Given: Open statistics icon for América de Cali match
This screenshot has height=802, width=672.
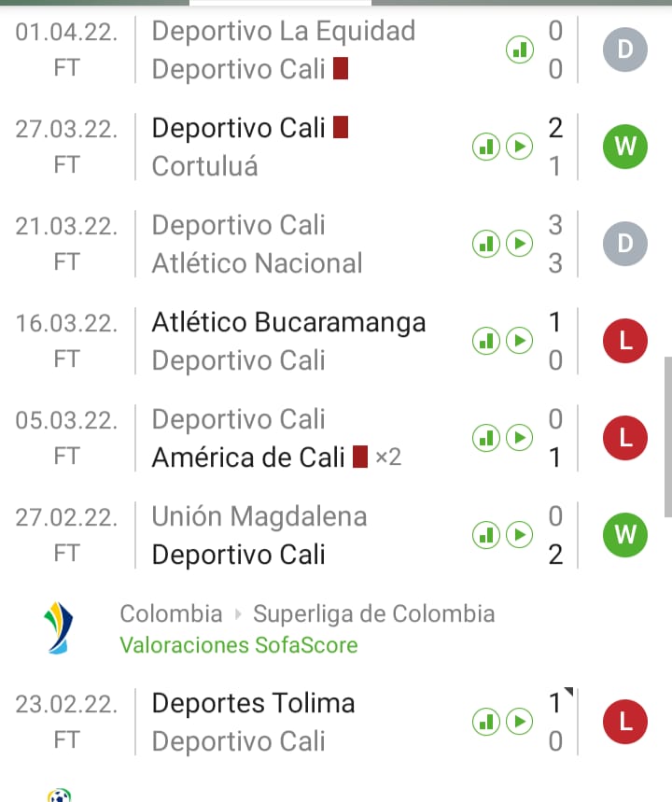Looking at the screenshot, I should point(485,438).
